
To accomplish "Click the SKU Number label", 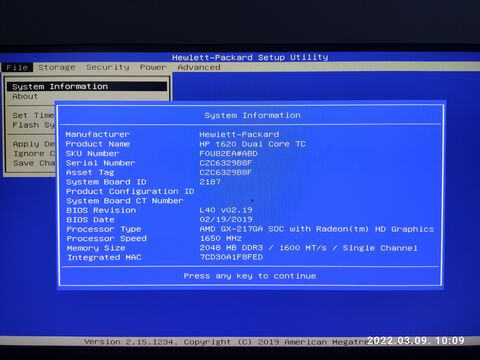I will (92, 154).
